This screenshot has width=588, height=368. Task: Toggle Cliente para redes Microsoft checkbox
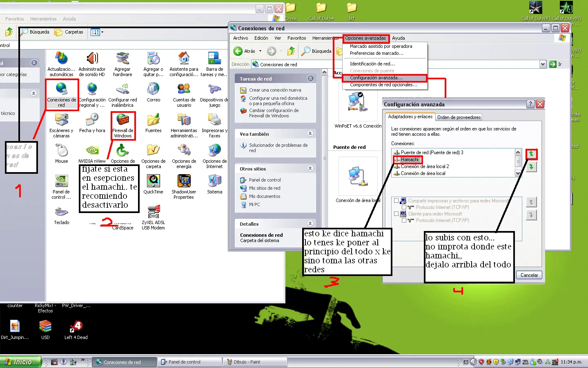[x=396, y=214]
